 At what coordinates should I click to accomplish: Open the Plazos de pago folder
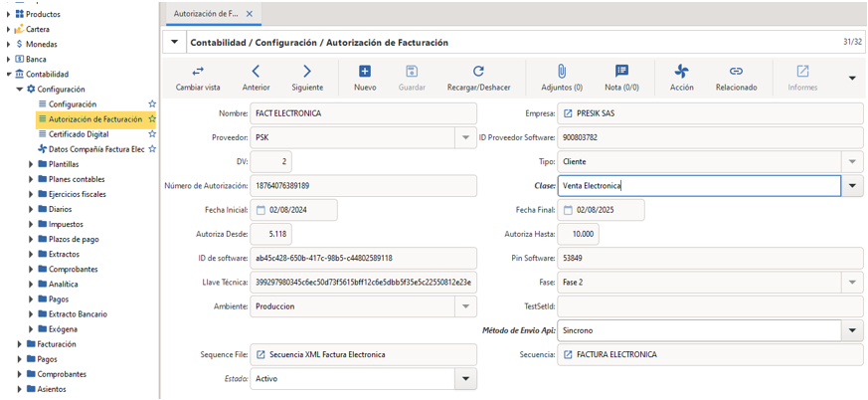coord(74,240)
